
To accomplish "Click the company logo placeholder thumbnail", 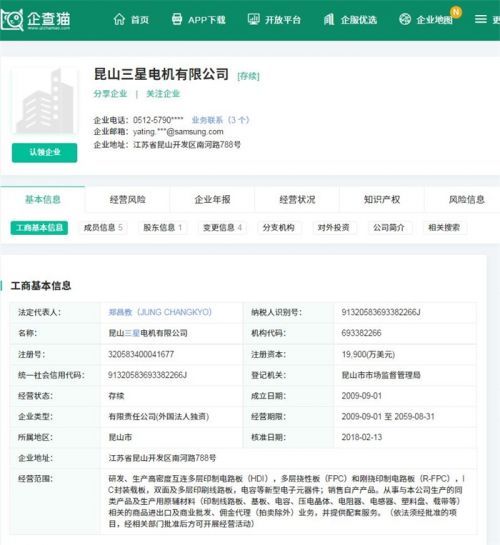I will coord(44,101).
